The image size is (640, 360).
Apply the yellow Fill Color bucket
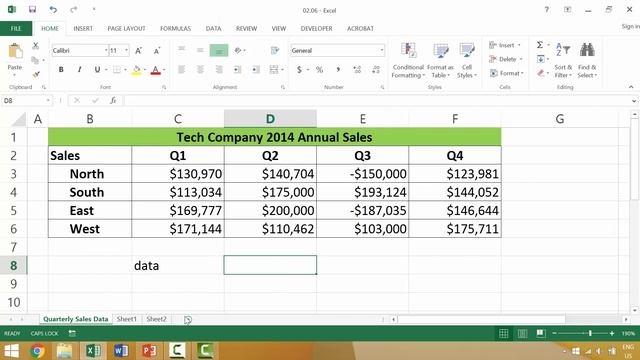click(x=136, y=70)
